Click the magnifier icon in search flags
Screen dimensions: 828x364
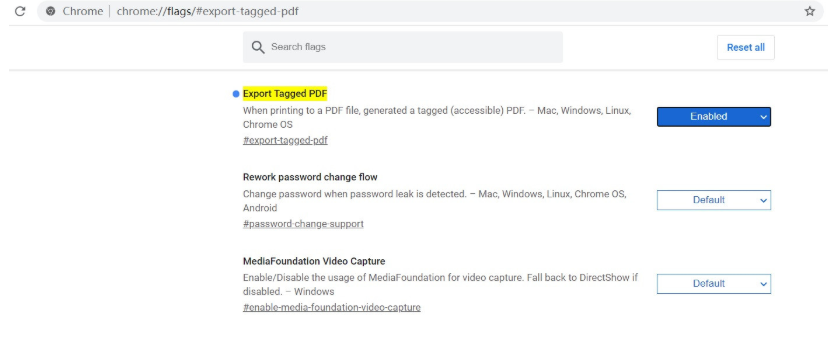pyautogui.click(x=258, y=47)
